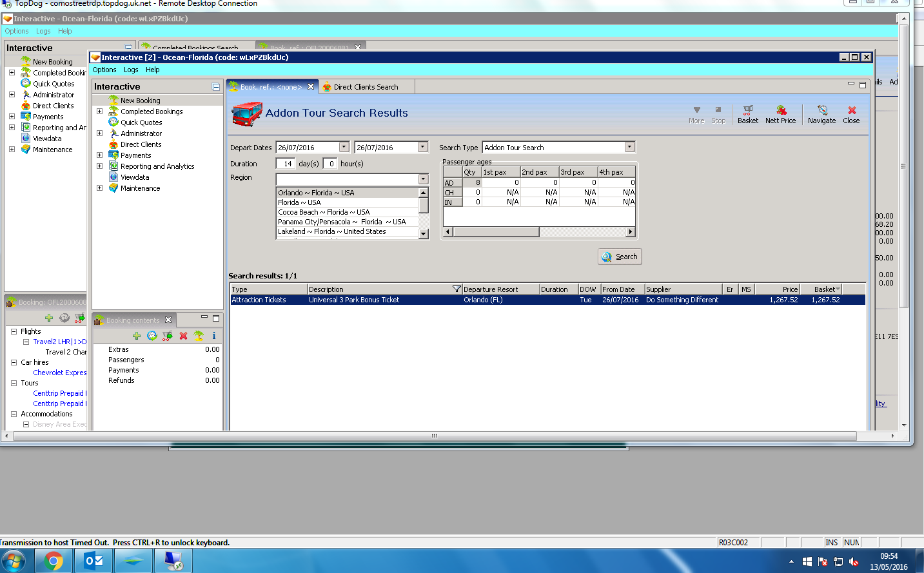Collapse the Car hires node
924x573 pixels.
(14, 362)
